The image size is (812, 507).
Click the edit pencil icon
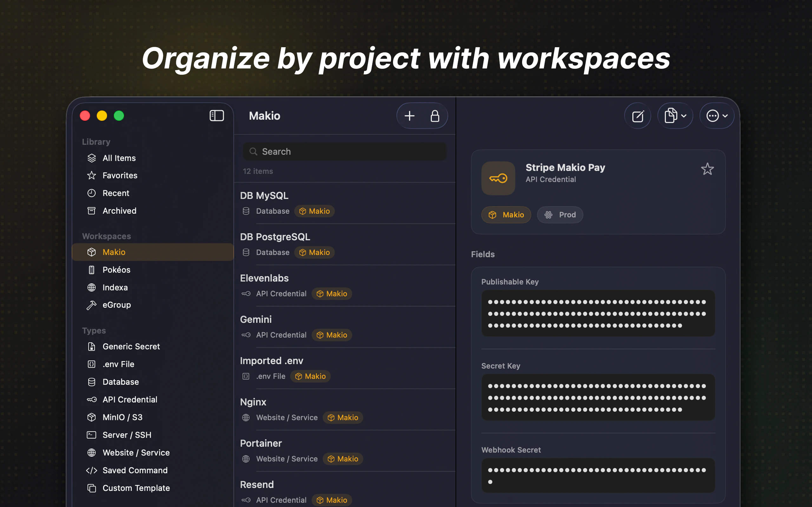click(x=637, y=116)
